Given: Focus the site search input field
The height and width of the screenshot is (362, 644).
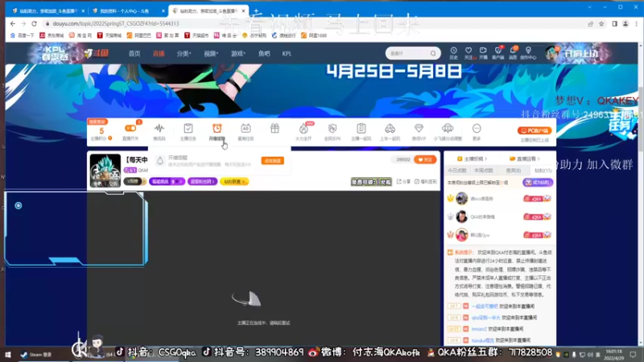Looking at the screenshot, I should (408, 53).
